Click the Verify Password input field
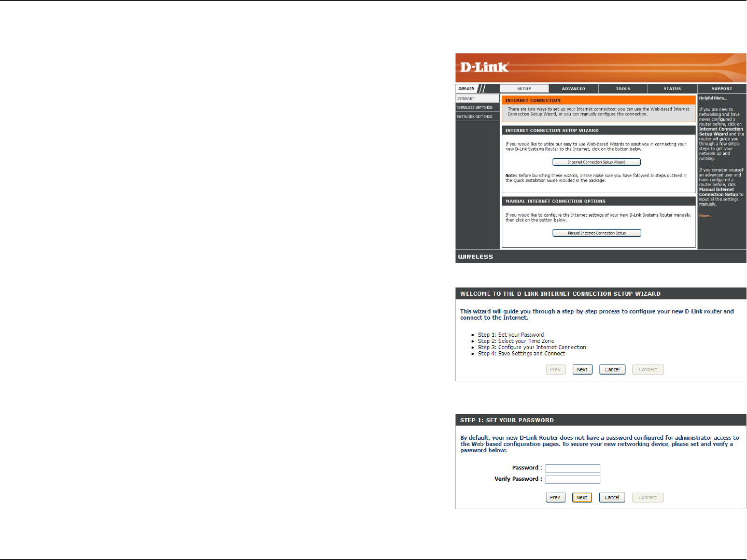The image size is (747, 560). coord(572,480)
